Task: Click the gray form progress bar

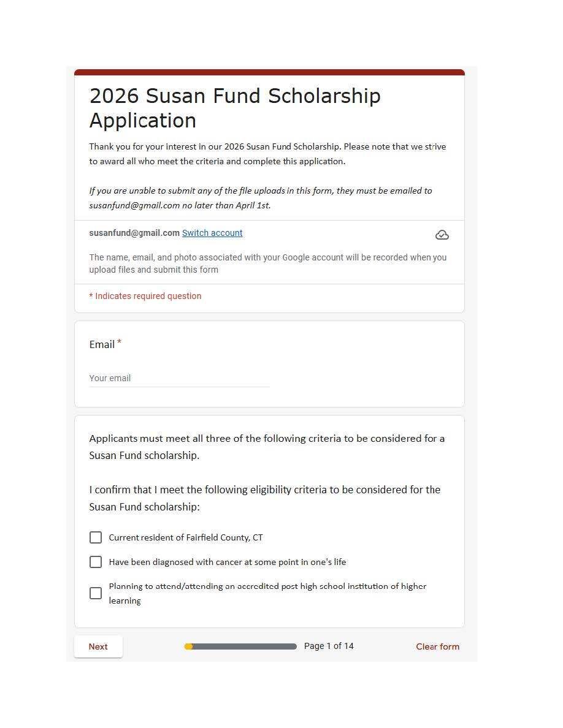Action: coord(245,646)
